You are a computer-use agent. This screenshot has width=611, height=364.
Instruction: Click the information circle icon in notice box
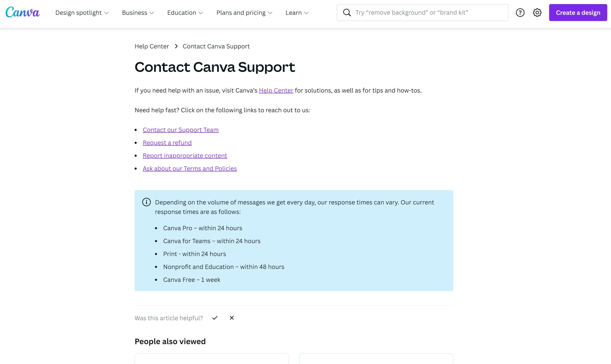[146, 202]
